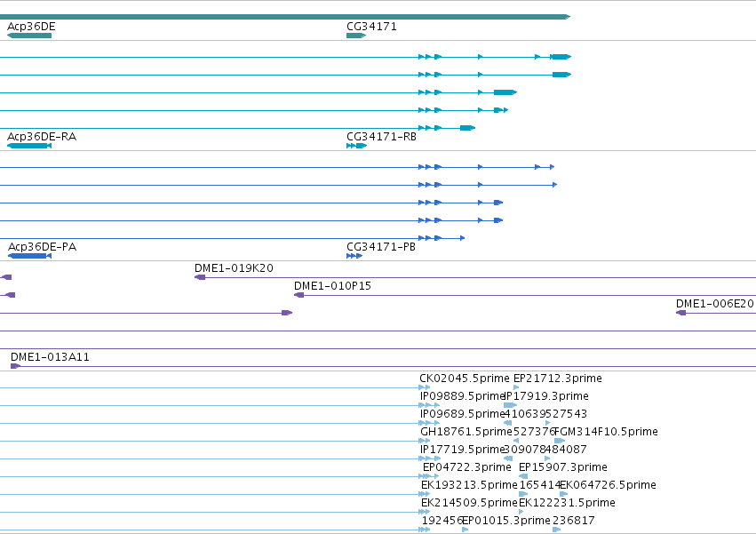
Task: Select the DME1-013A11 clone start arrow
Action: point(15,366)
